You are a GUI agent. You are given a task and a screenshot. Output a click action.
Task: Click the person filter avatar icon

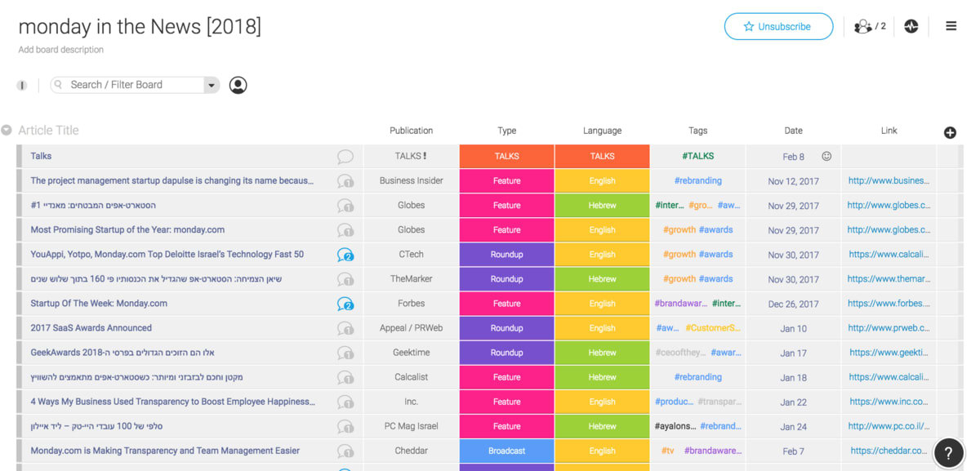pyautogui.click(x=238, y=85)
